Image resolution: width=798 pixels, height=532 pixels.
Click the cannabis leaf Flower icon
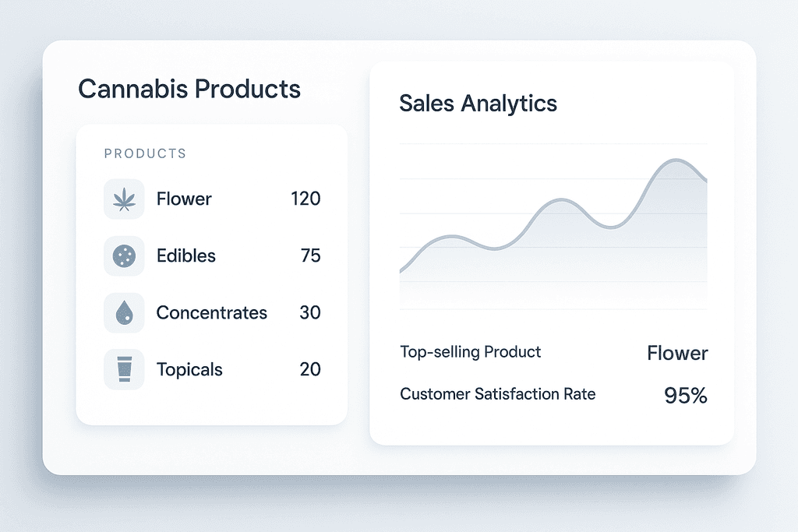pos(124,199)
